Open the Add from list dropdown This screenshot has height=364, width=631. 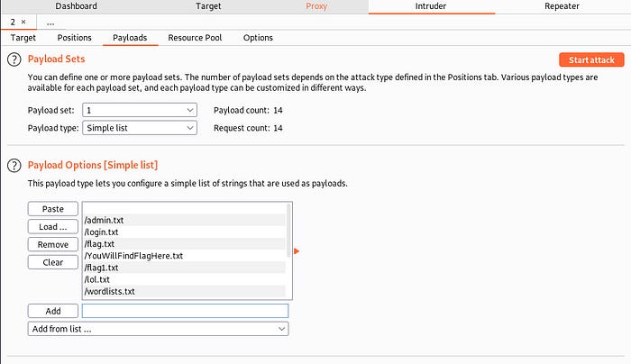click(158, 329)
